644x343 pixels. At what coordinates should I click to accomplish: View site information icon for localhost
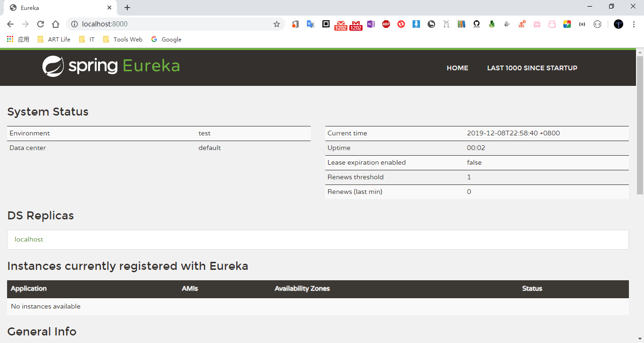tap(74, 24)
